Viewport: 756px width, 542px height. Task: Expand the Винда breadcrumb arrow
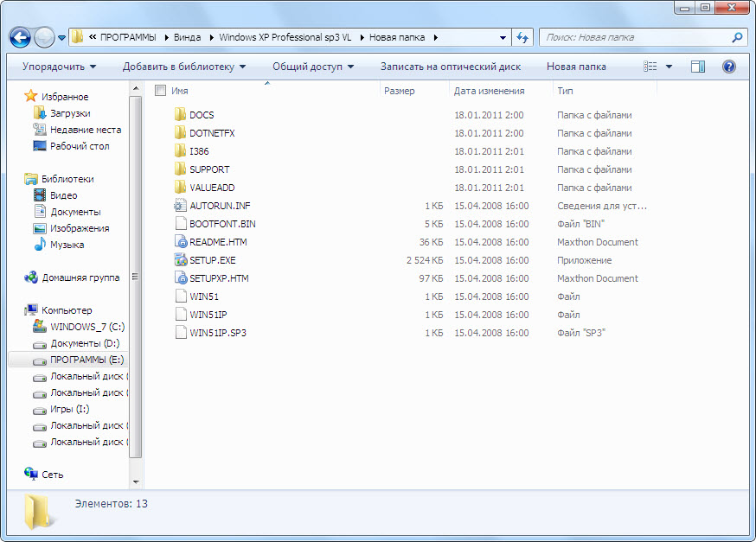pyautogui.click(x=211, y=37)
